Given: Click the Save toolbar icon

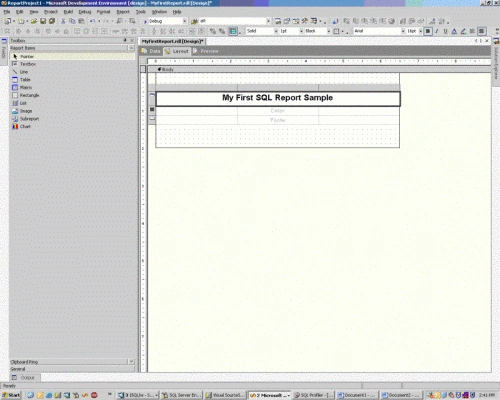Looking at the screenshot, I should point(43,21).
